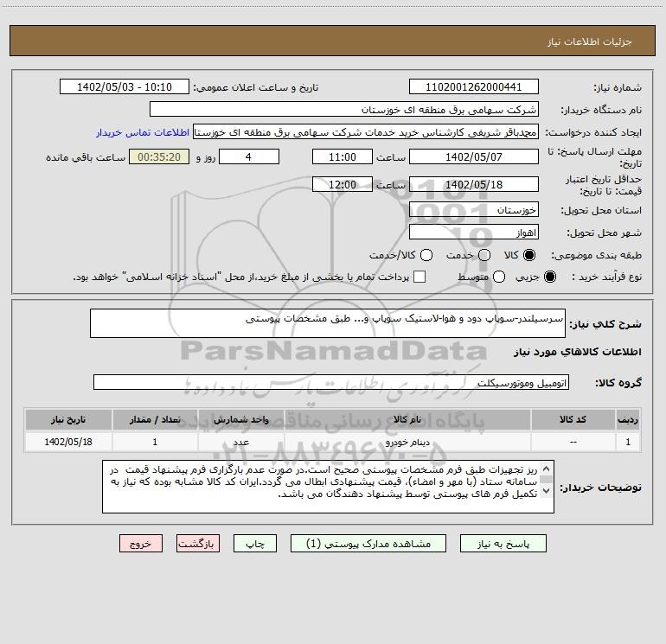Click the شماره نیاز field 1102001262000441
This screenshot has height=644, width=666.
[x=474, y=86]
